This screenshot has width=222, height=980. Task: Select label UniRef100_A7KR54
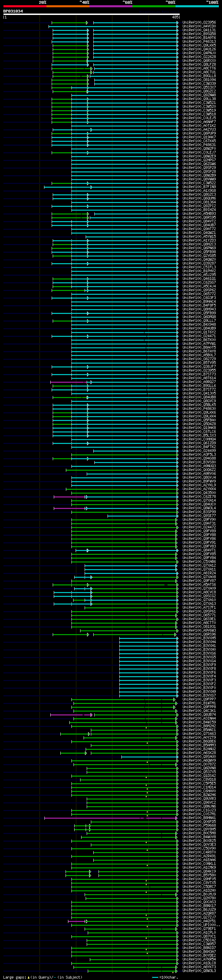[199, 959]
